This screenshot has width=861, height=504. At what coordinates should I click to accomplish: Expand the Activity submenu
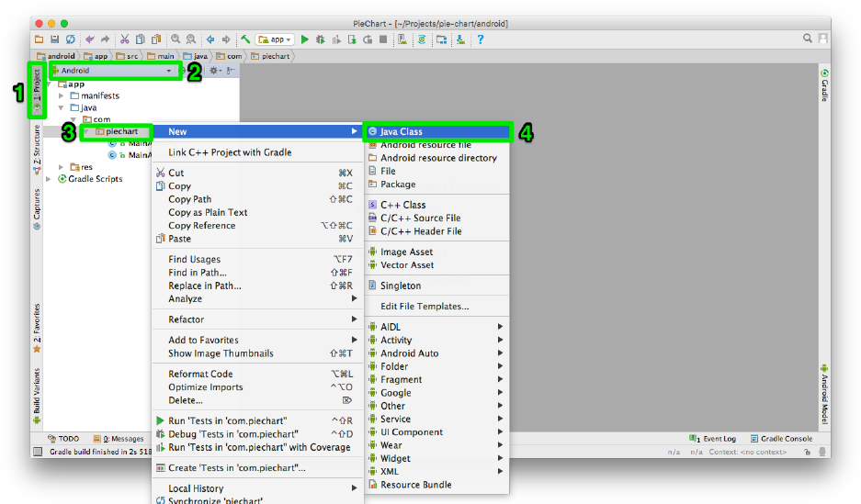[x=437, y=340]
